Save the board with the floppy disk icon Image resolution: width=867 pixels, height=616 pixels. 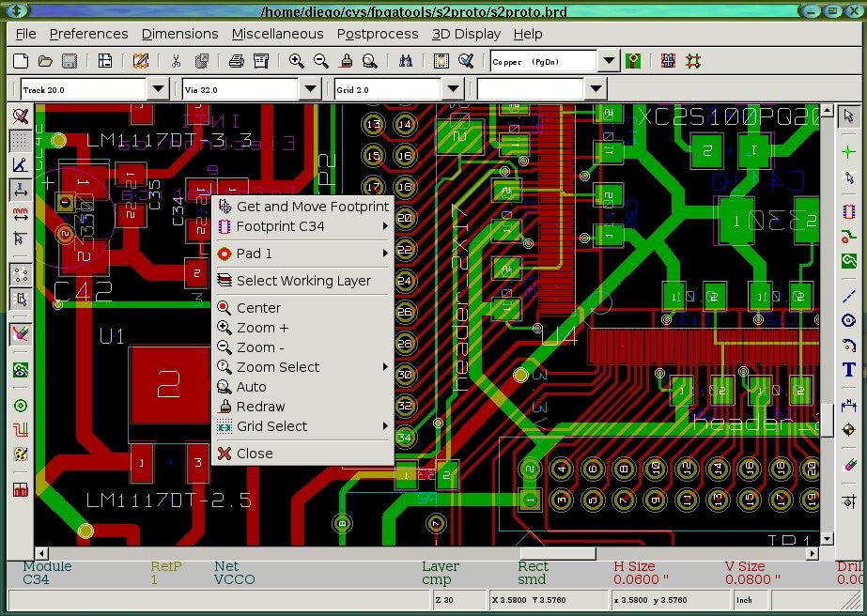tap(70, 61)
